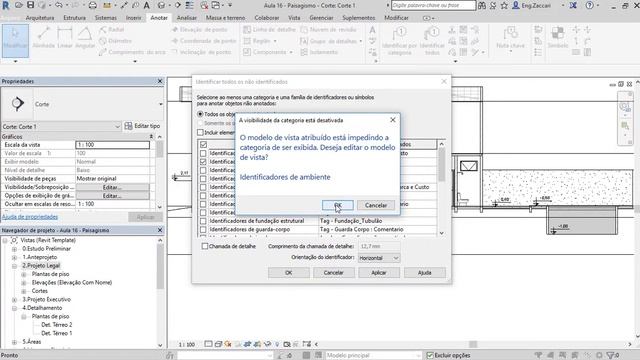The width and height of the screenshot is (640, 360).
Task: Click the favorites star icon in title bar
Action: pyautogui.click(x=504, y=6)
